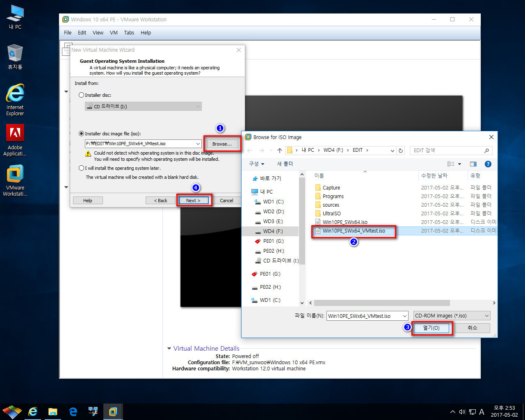Expand the ISO path dropdown in the wizard

pyautogui.click(x=198, y=144)
